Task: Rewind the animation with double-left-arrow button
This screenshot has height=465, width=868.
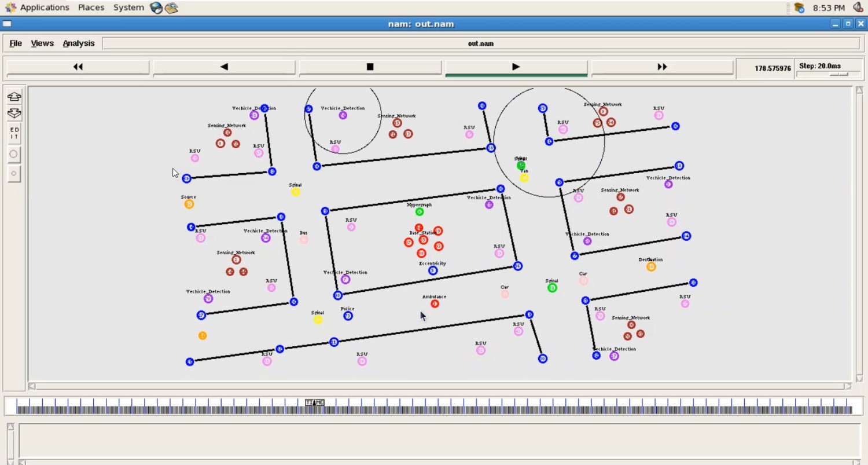Action: point(78,67)
